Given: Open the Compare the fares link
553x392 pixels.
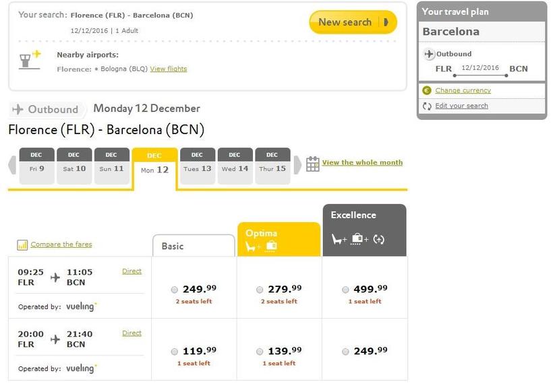Looking at the screenshot, I should pyautogui.click(x=61, y=244).
